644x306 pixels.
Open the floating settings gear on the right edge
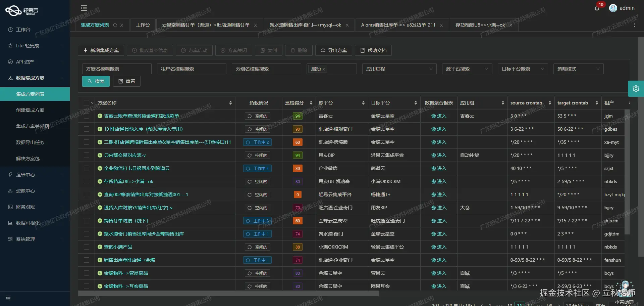pyautogui.click(x=636, y=88)
